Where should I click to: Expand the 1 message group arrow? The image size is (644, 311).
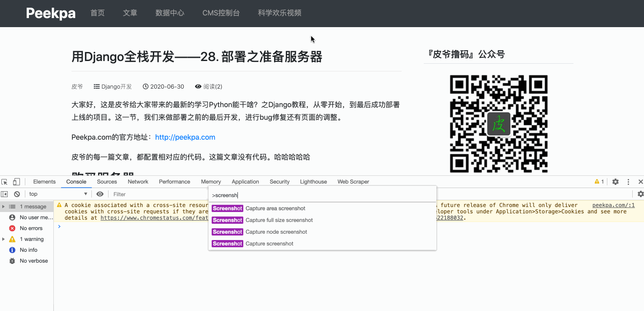click(4, 207)
